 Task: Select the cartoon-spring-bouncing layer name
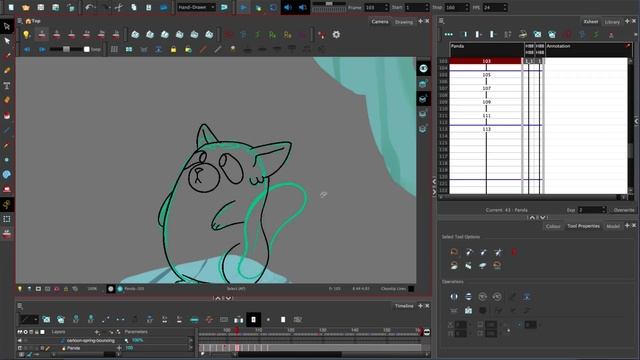[x=91, y=340]
